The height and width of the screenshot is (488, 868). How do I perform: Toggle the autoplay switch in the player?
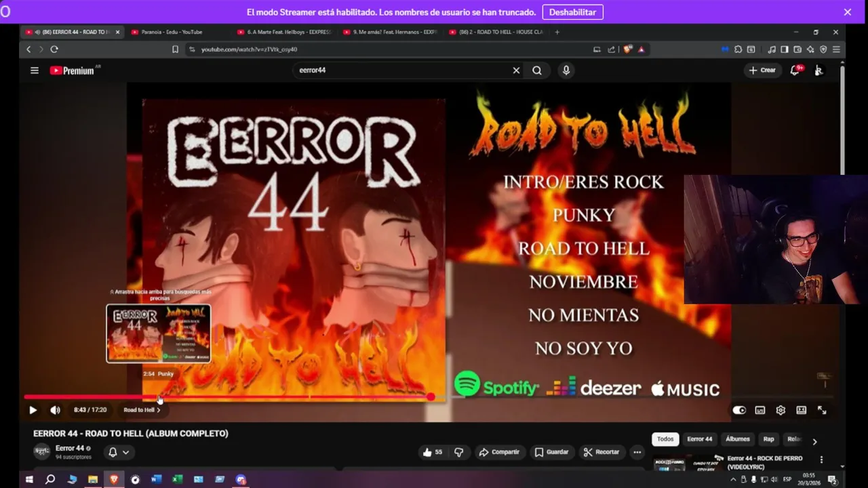pos(739,410)
